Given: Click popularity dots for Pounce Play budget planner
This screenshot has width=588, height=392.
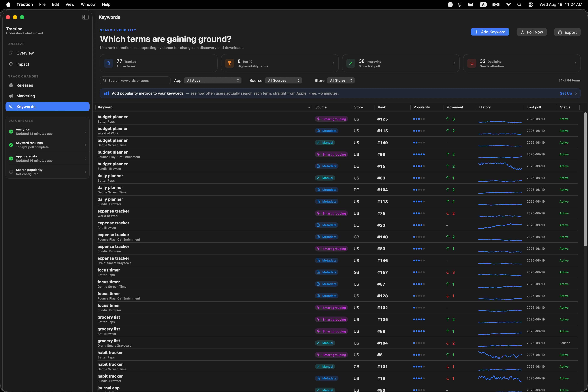Looking at the screenshot, I should (x=419, y=155).
